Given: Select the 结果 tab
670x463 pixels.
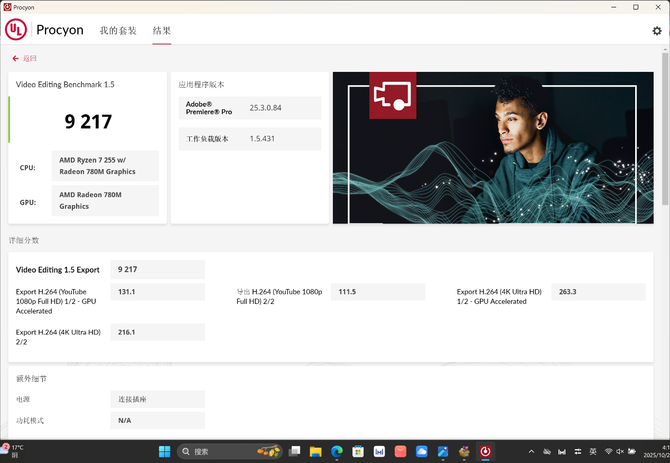Looking at the screenshot, I should [161, 31].
